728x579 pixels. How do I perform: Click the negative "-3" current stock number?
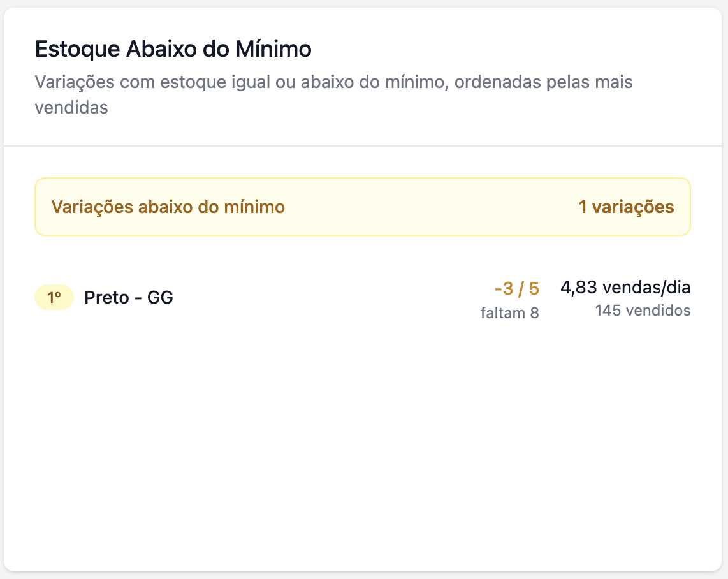504,289
